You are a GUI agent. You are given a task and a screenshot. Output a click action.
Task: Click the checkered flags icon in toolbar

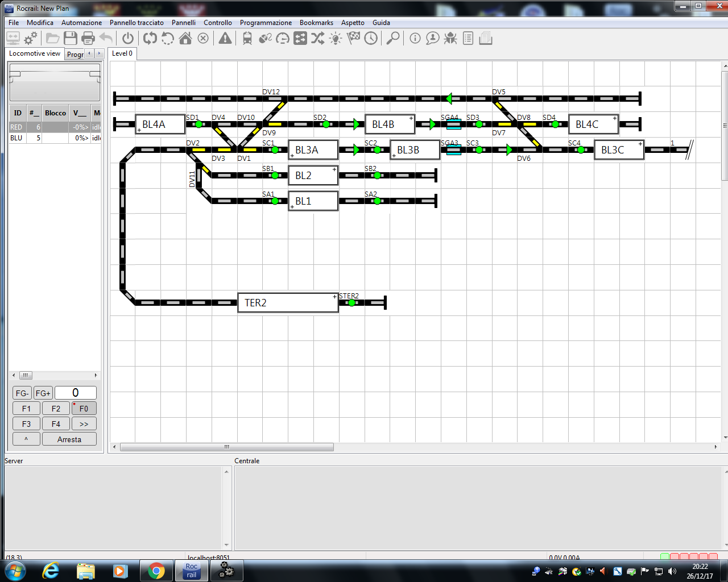354,38
